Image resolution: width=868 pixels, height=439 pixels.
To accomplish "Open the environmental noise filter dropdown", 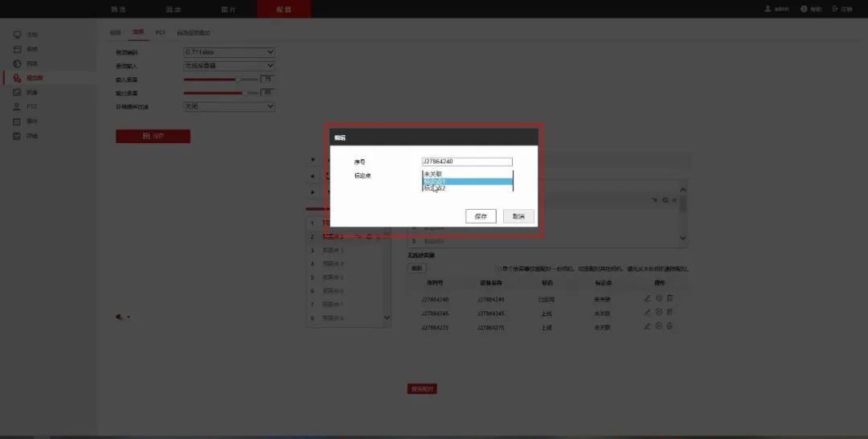I will click(x=229, y=106).
